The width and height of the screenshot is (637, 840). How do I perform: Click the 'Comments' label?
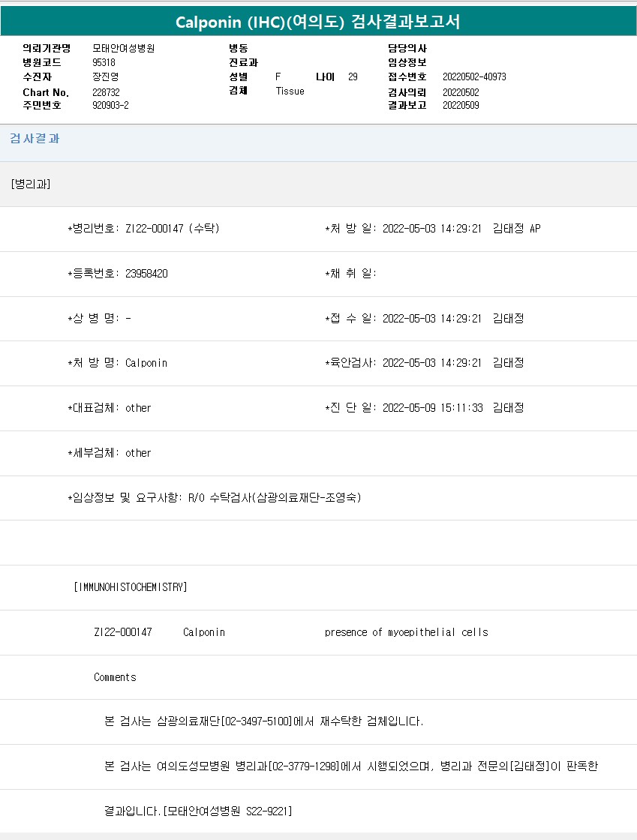pos(115,678)
